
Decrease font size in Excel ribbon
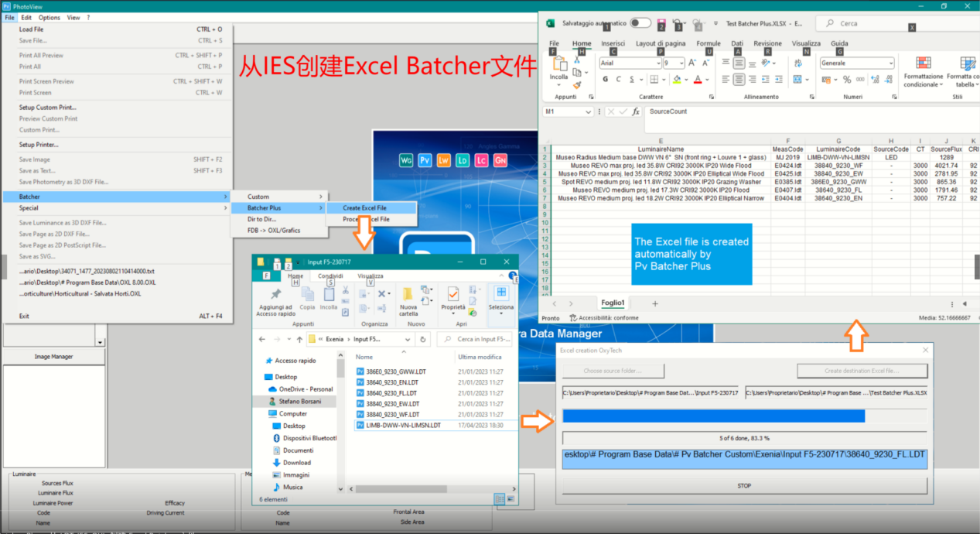[x=705, y=63]
